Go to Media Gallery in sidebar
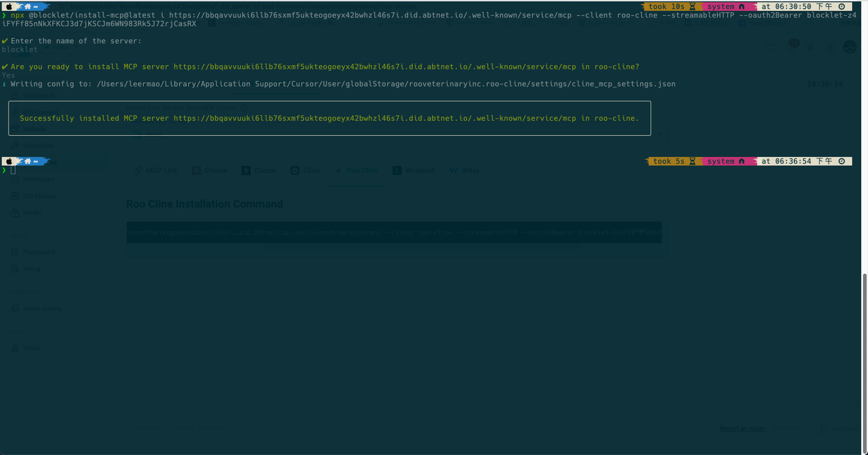 [x=42, y=308]
